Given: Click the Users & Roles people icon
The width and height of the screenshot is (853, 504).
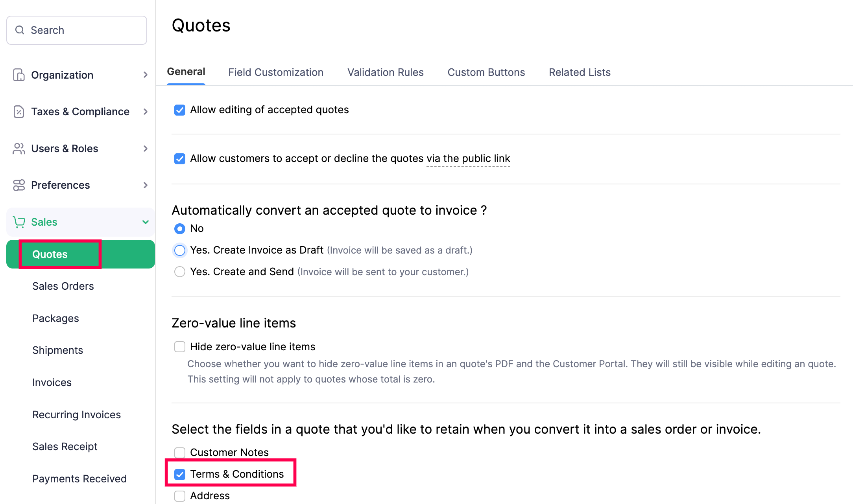Looking at the screenshot, I should pos(18,149).
